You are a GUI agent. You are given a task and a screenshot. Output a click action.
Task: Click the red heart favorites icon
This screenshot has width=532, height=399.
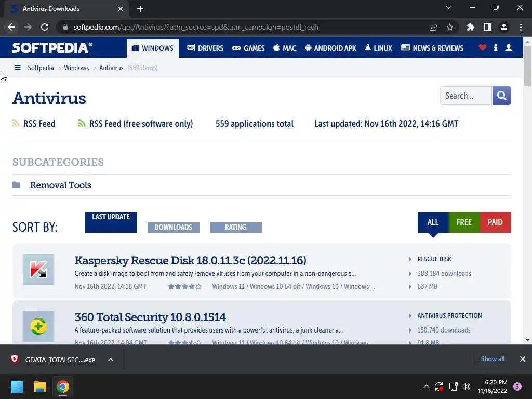point(483,47)
